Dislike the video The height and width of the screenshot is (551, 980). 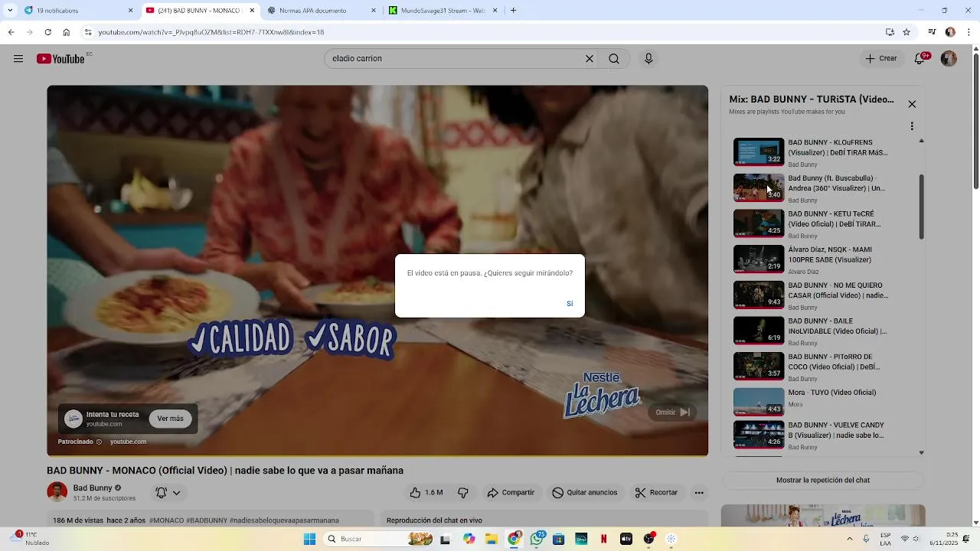[x=463, y=493]
